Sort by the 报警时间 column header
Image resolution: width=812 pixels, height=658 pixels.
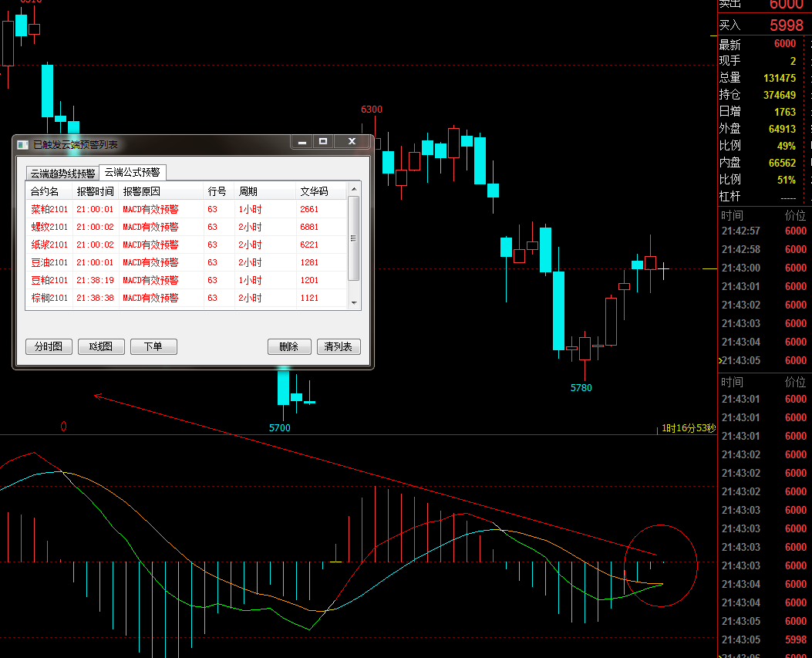[95, 191]
